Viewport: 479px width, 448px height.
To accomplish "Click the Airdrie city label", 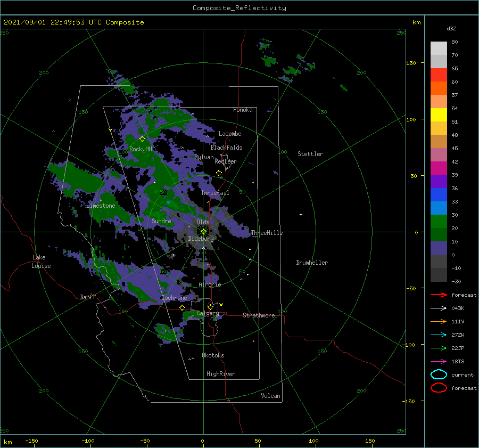I will point(210,284).
